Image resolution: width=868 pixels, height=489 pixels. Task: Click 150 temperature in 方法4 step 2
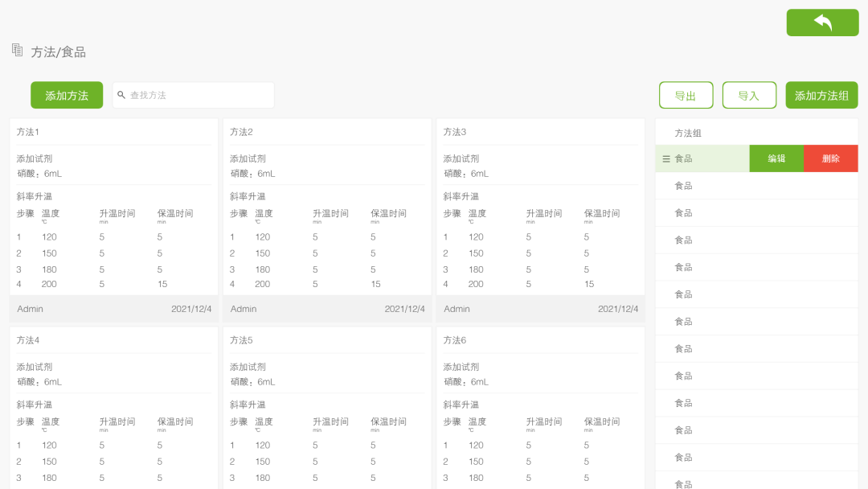point(49,462)
